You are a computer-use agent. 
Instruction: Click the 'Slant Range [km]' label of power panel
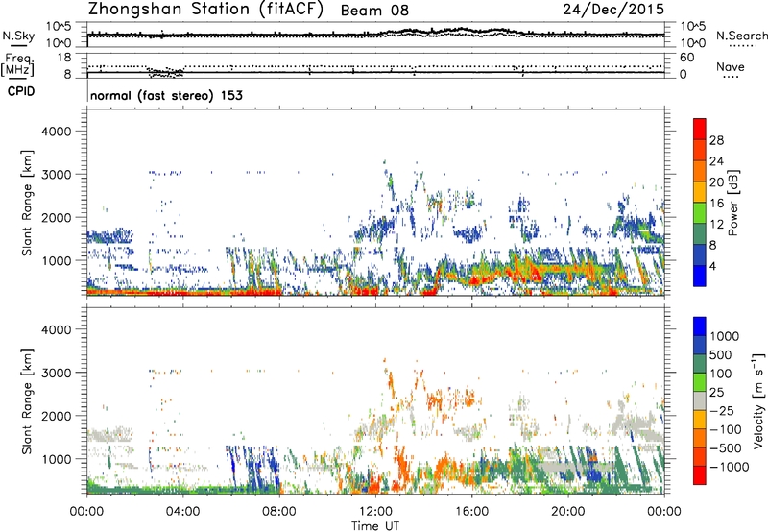point(27,203)
